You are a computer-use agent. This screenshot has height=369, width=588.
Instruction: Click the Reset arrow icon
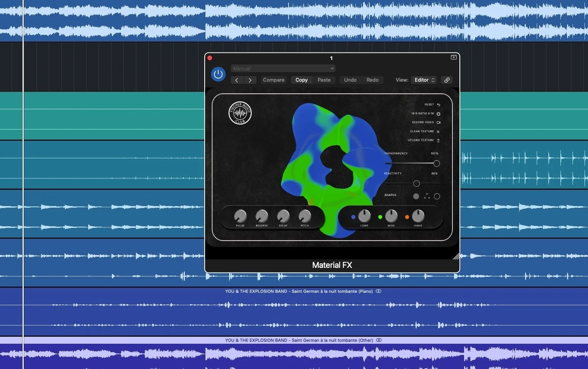pos(438,105)
